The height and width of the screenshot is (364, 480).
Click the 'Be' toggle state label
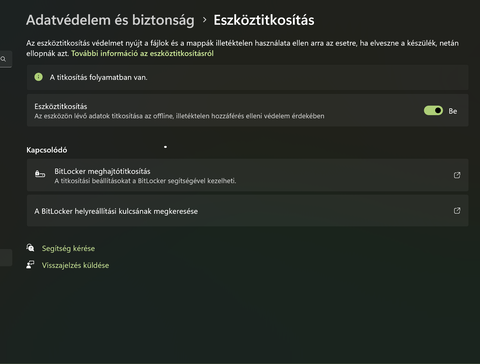tap(453, 111)
